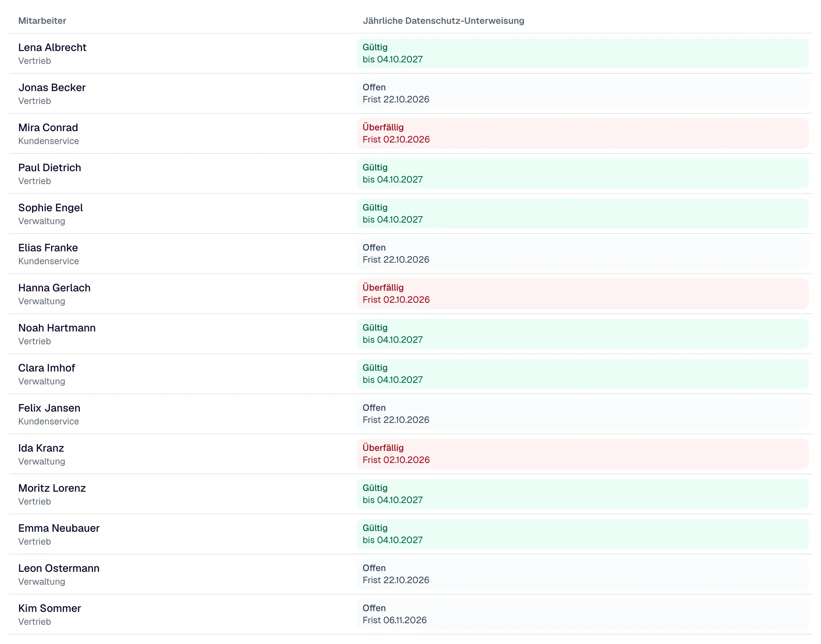Select the Kim Sommer employee name
Viewport: 821px width, 644px height.
pos(50,608)
